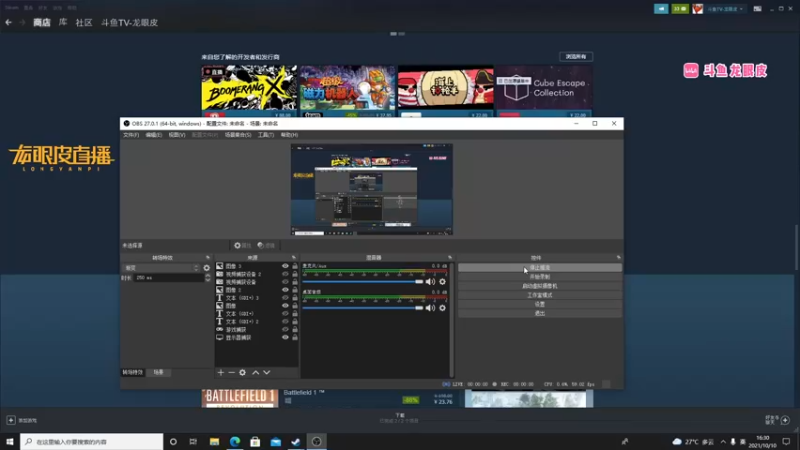Image resolution: width=800 pixels, height=450 pixels.
Task: Remove selected source with minus icon
Action: pyautogui.click(x=231, y=372)
